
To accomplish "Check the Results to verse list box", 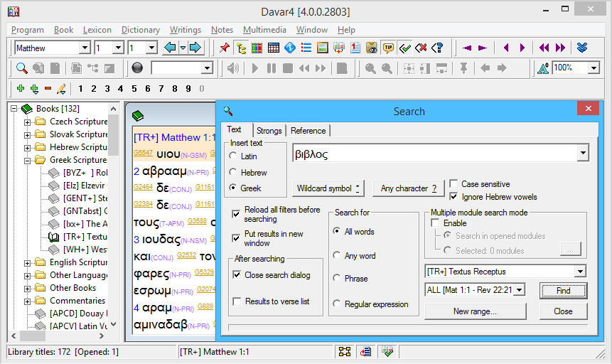I will point(237,301).
